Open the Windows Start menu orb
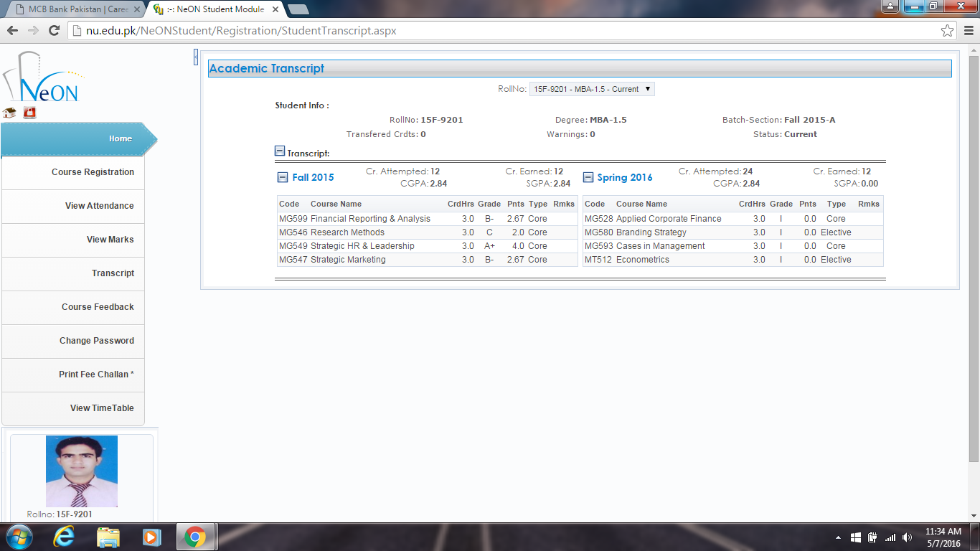Image resolution: width=980 pixels, height=551 pixels. coord(18,537)
